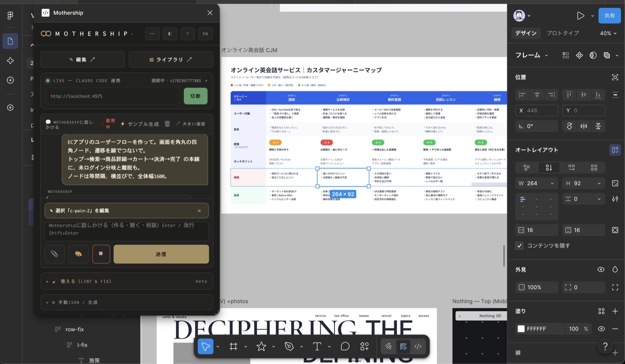Viewport: 625px width, 364px height.
Task: Click the mask half-circle icon
Action: [593, 55]
